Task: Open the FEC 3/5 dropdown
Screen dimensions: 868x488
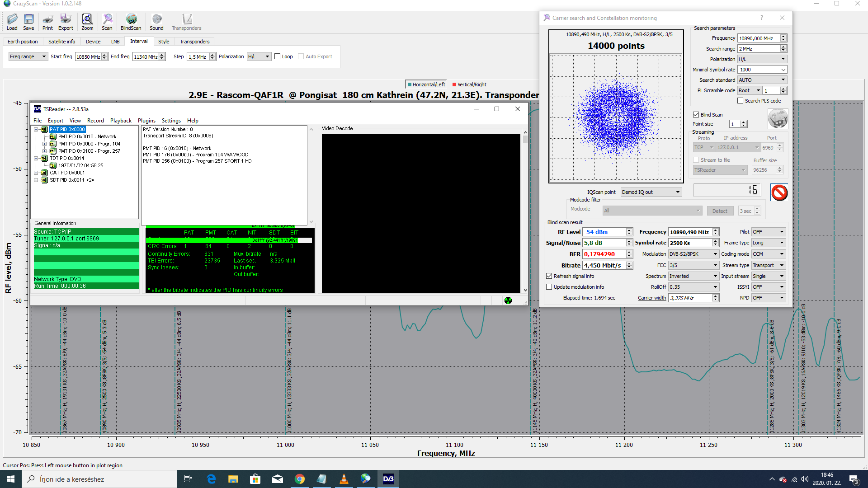Action: 693,265
